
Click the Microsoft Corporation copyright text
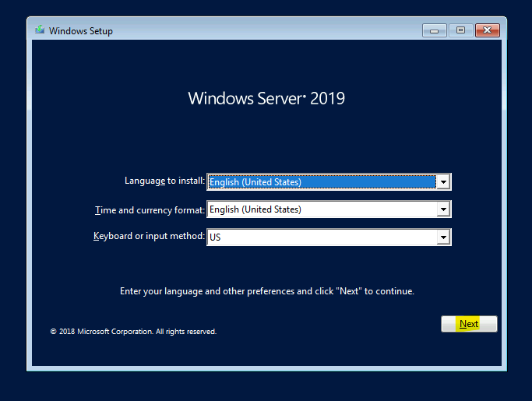(x=133, y=332)
